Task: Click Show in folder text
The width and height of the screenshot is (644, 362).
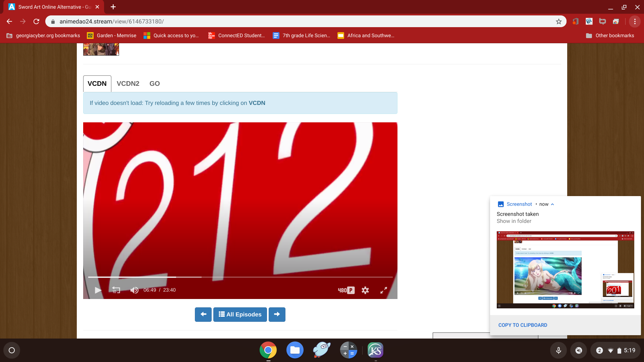Action: [x=514, y=221]
